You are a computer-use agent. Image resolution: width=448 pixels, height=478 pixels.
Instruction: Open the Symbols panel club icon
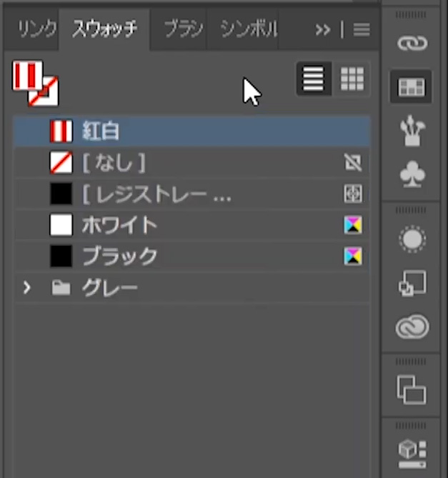tap(412, 174)
